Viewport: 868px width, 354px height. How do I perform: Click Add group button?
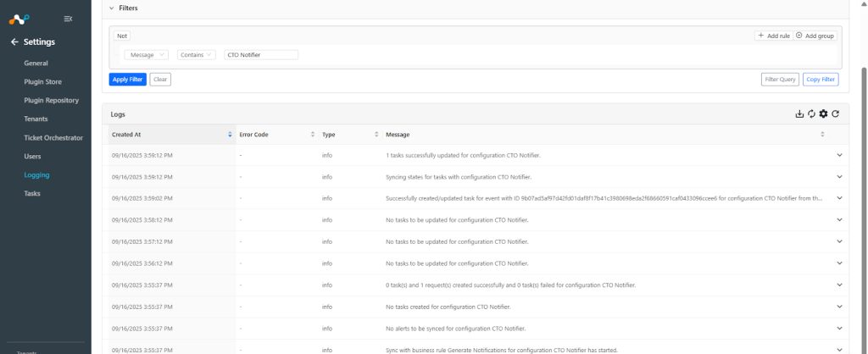[x=815, y=36]
